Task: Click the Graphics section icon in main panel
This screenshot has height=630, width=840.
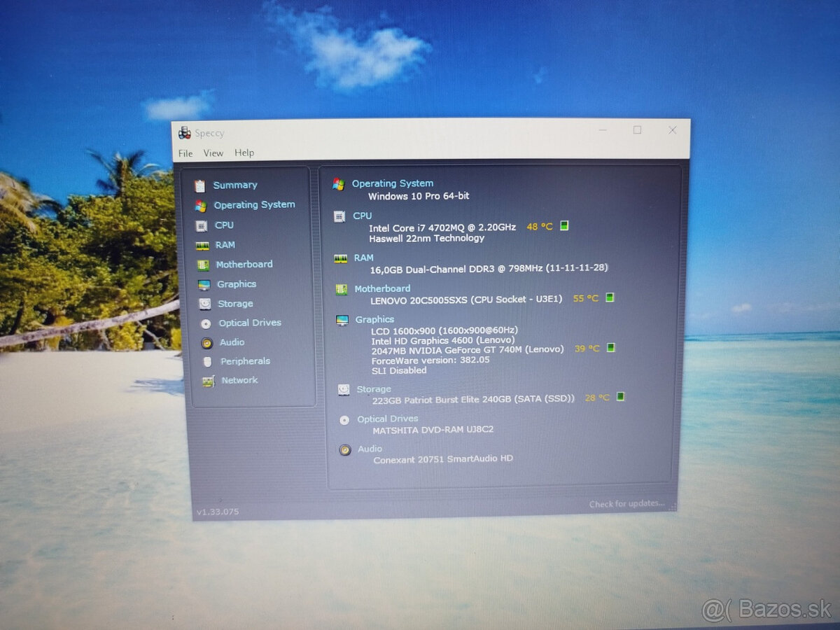Action: (x=342, y=321)
